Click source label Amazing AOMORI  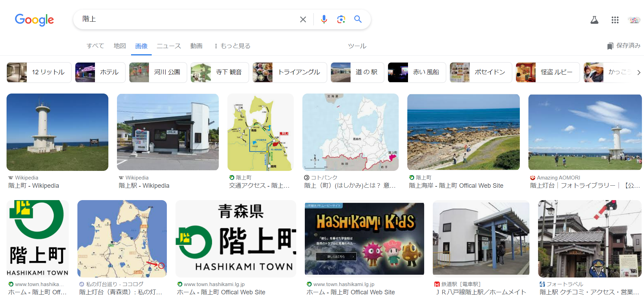(x=558, y=178)
